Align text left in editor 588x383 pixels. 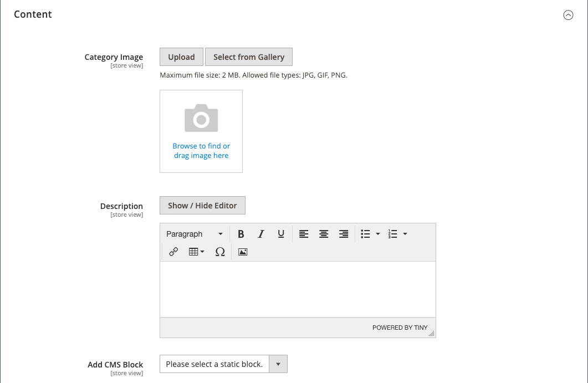pyautogui.click(x=304, y=234)
